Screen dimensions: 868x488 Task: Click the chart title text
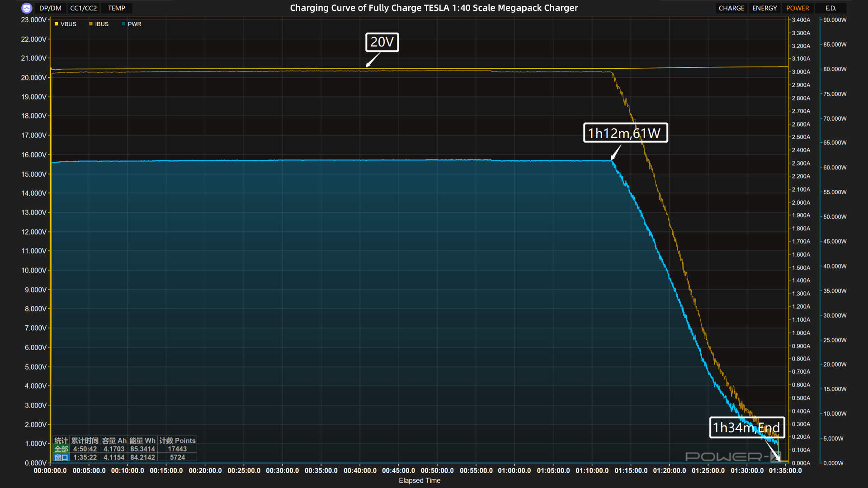tap(434, 8)
